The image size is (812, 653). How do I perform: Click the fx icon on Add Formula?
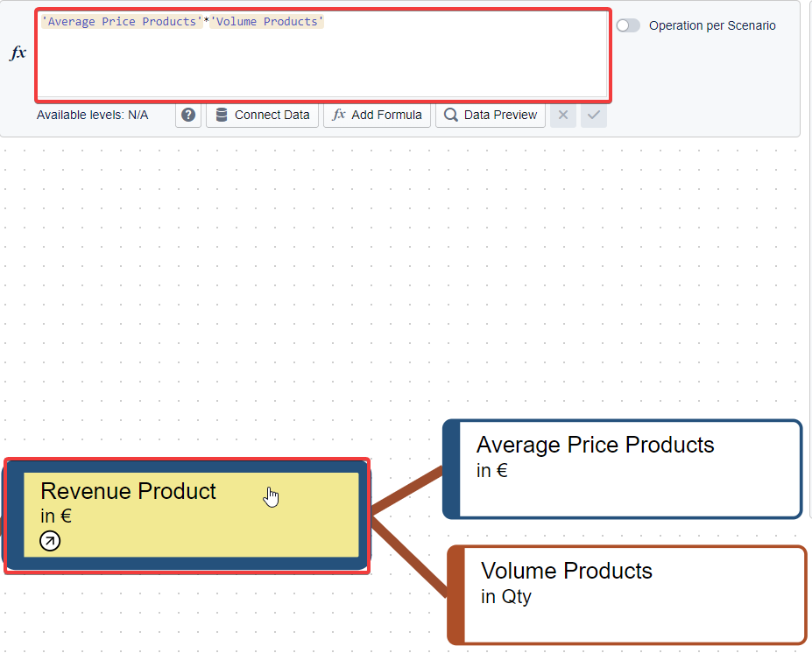pos(339,115)
